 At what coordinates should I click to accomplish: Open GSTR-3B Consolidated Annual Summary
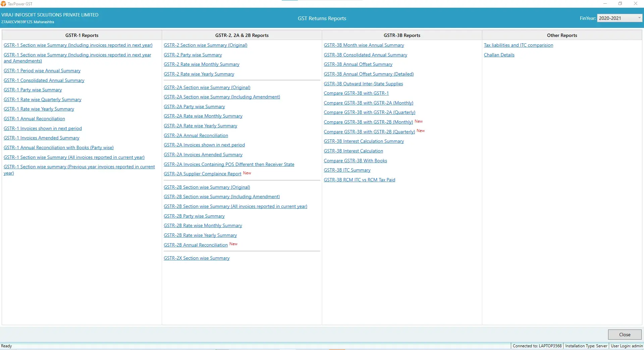coord(366,55)
